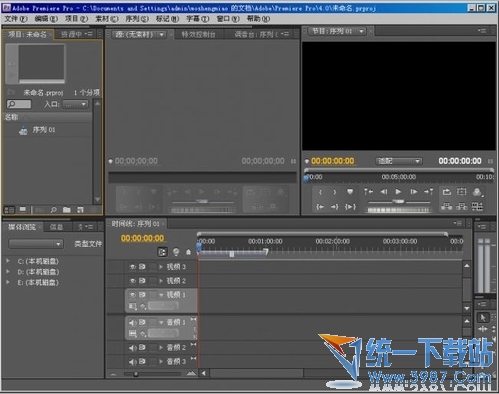The height and width of the screenshot is (394, 499).
Task: Play the sequence in Program monitor
Action: [398, 192]
